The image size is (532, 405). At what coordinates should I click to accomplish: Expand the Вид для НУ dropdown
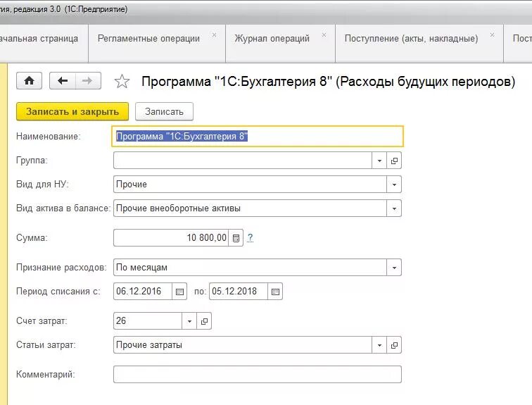(x=394, y=185)
